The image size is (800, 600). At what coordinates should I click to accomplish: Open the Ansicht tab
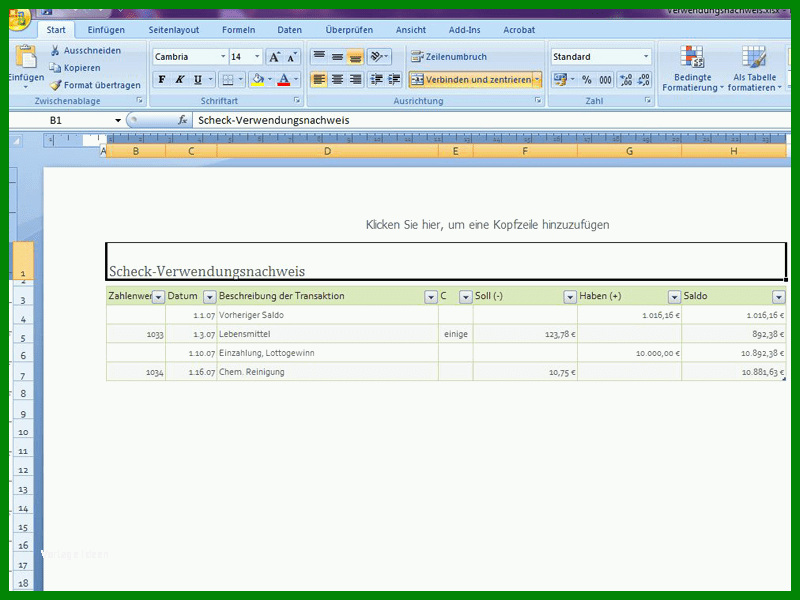411,30
